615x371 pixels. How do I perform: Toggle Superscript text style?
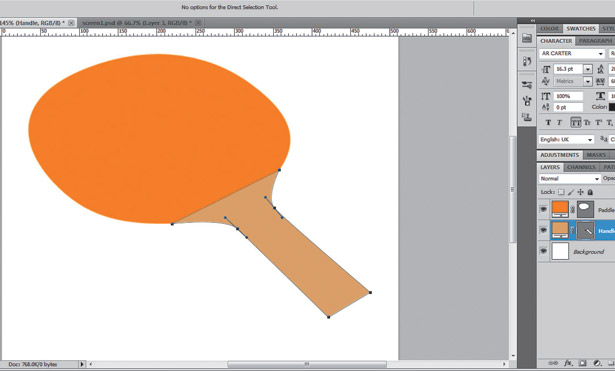(x=599, y=122)
